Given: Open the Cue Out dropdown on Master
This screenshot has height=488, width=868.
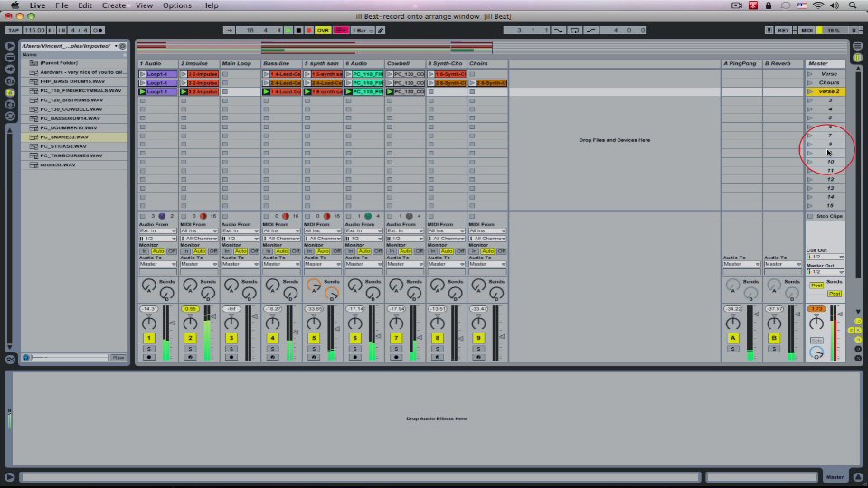Looking at the screenshot, I should (826, 257).
